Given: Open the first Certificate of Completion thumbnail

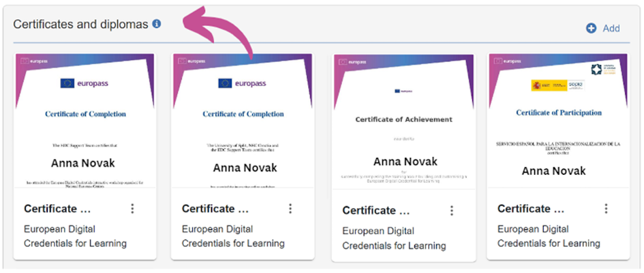Looking at the screenshot, I should coord(85,121).
